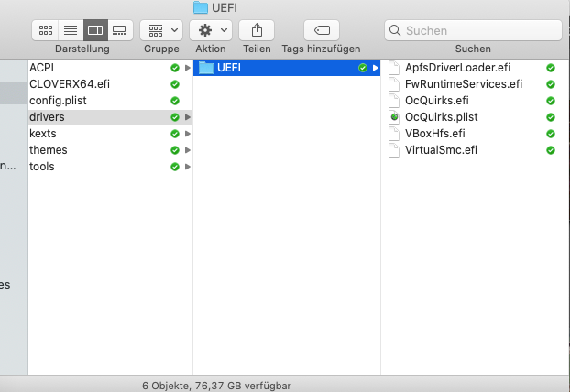Viewport: 570px width, 392px height.
Task: Click the UEFI folder icon in title bar
Action: click(x=201, y=7)
